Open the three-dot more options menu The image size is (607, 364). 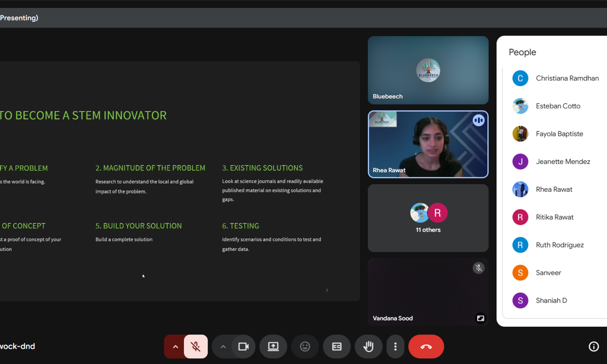point(395,346)
